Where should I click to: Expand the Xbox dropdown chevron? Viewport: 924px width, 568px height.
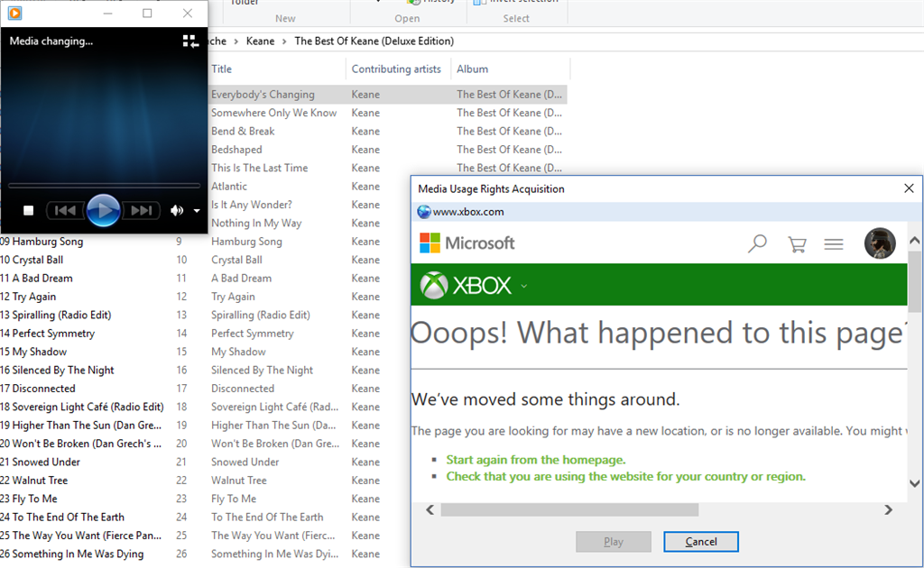point(524,287)
